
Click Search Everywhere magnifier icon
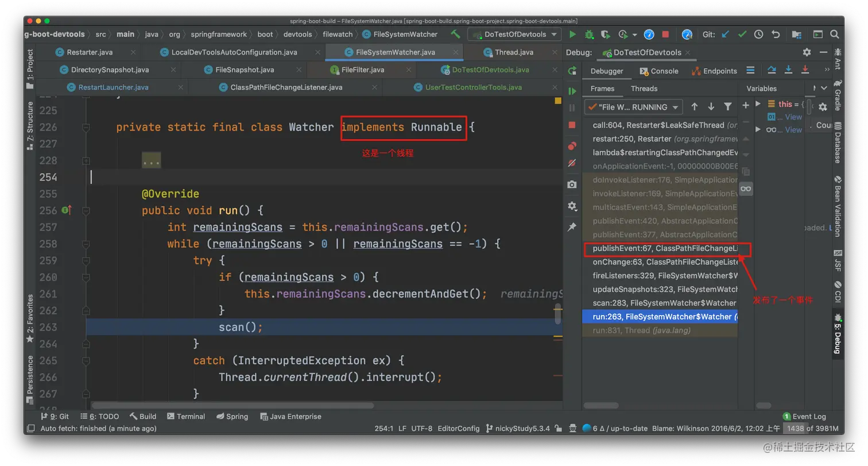click(x=834, y=34)
